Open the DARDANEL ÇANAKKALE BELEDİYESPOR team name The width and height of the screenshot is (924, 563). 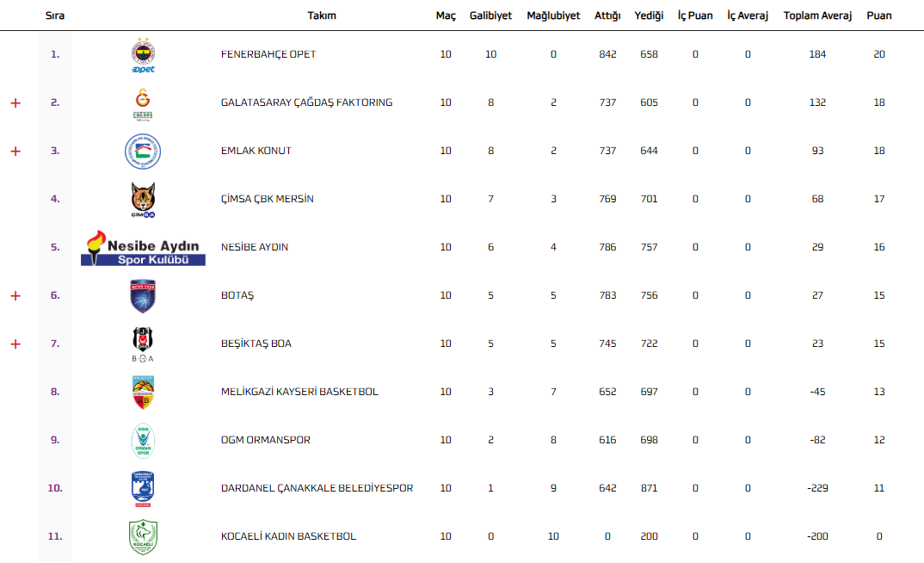tap(317, 488)
